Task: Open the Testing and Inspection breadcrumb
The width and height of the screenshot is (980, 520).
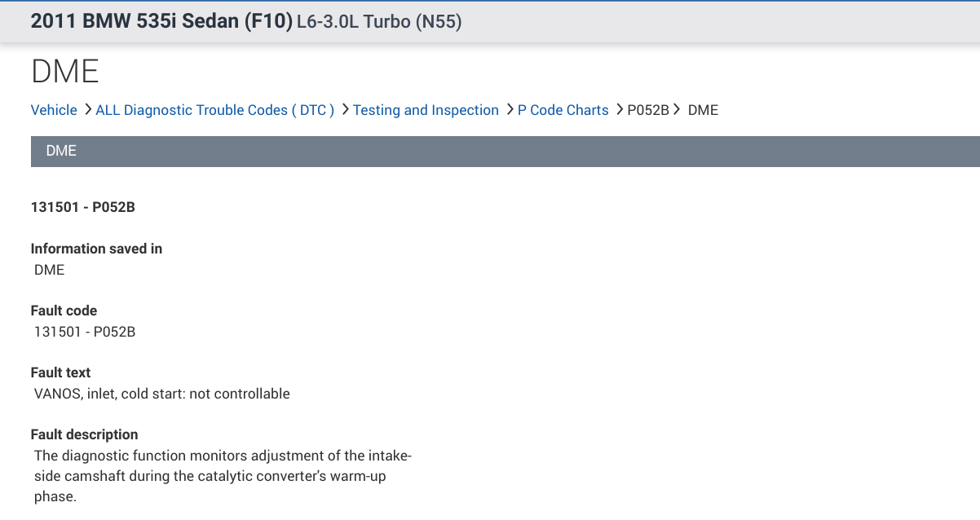Action: tap(426, 110)
